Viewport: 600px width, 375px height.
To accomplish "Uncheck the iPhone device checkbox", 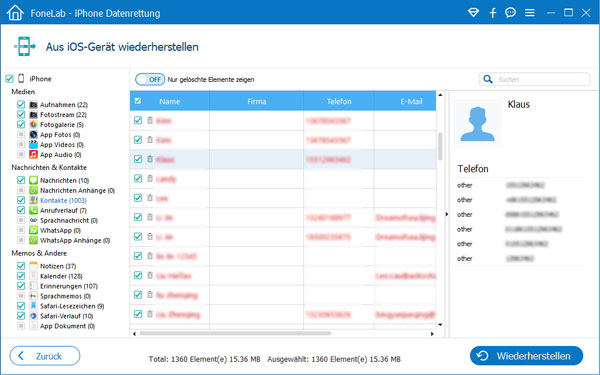I will [x=9, y=79].
